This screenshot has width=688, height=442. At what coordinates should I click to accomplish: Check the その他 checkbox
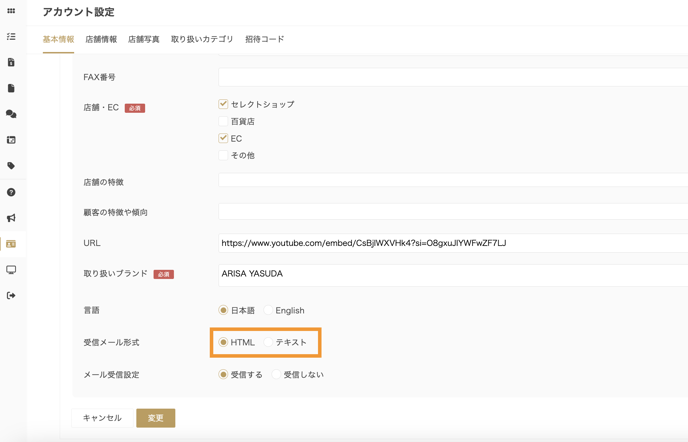pyautogui.click(x=223, y=156)
